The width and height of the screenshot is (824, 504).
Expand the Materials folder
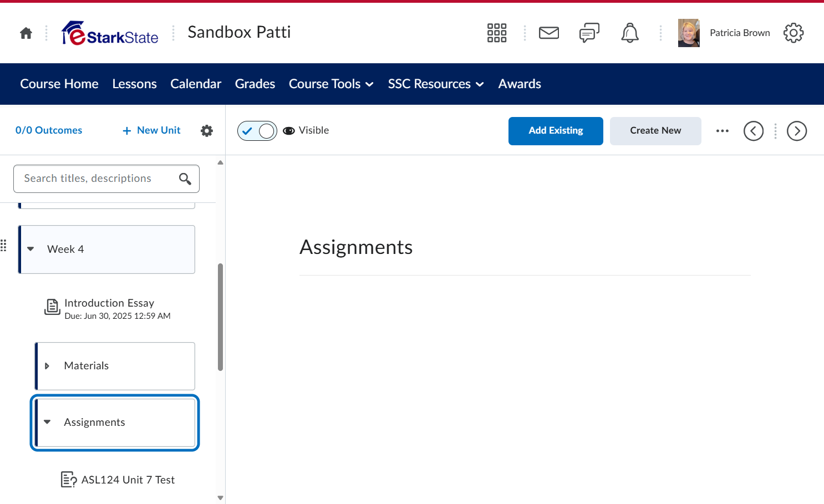47,366
